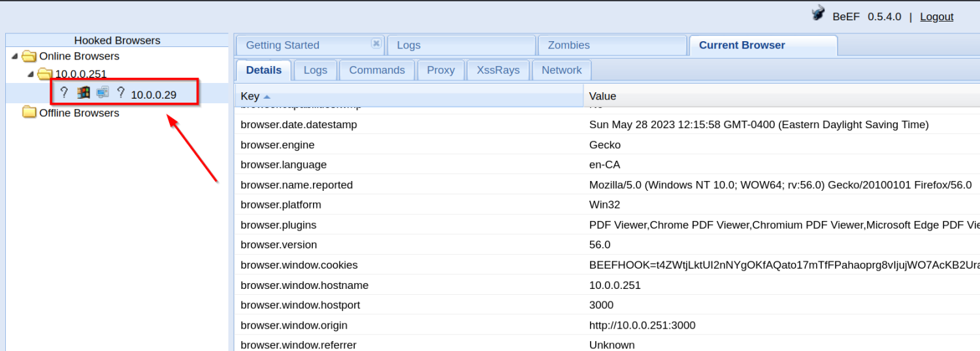Click the Online Browsers folder icon
Screen dimensions: 980x351
(29, 56)
